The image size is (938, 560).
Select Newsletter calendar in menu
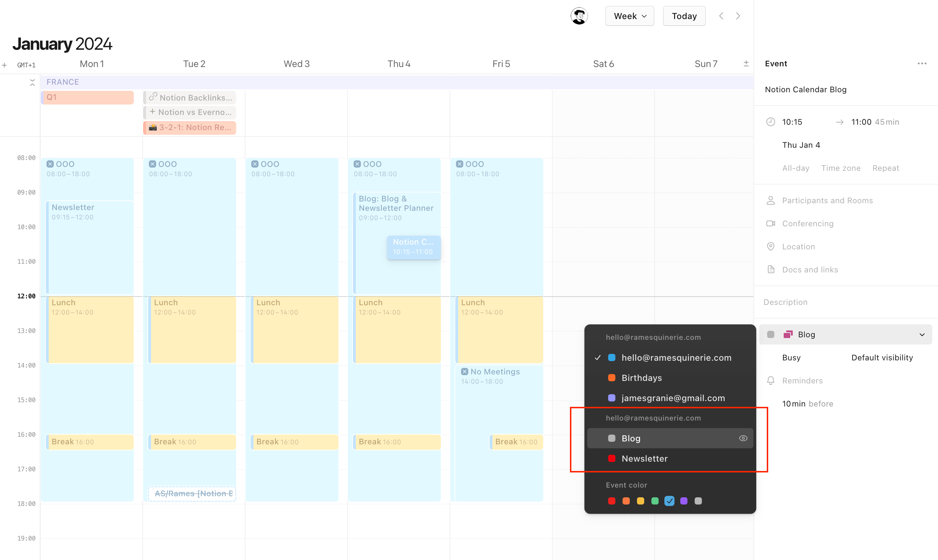(670, 458)
